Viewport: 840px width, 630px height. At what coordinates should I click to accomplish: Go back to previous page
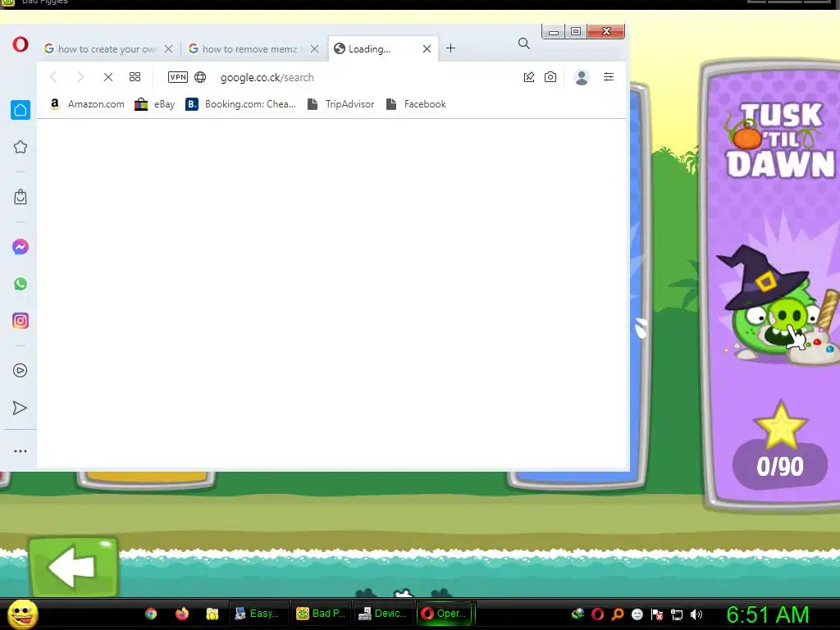point(53,77)
